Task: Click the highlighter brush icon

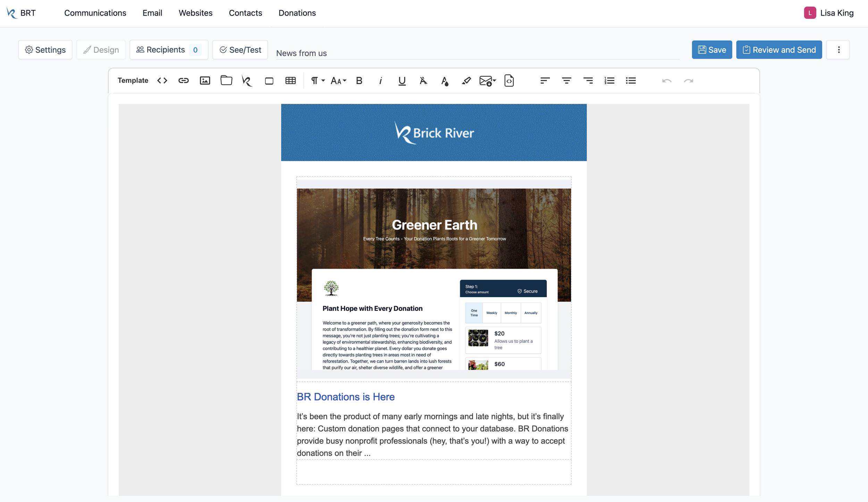Action: pos(466,81)
